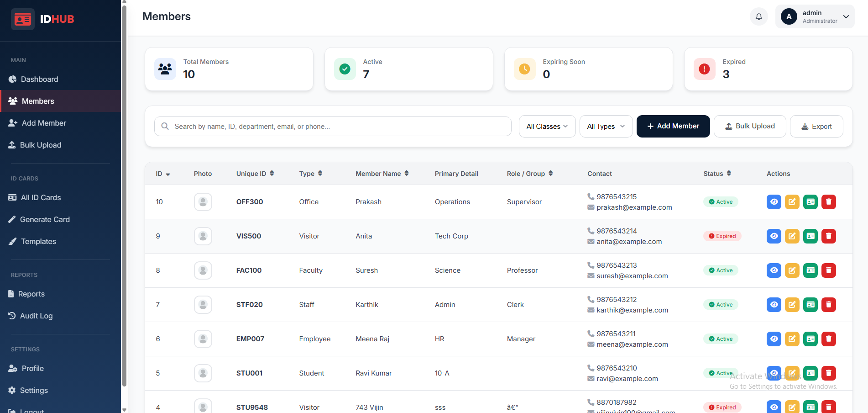Click the Add Member button
This screenshot has height=413, width=868.
(673, 127)
